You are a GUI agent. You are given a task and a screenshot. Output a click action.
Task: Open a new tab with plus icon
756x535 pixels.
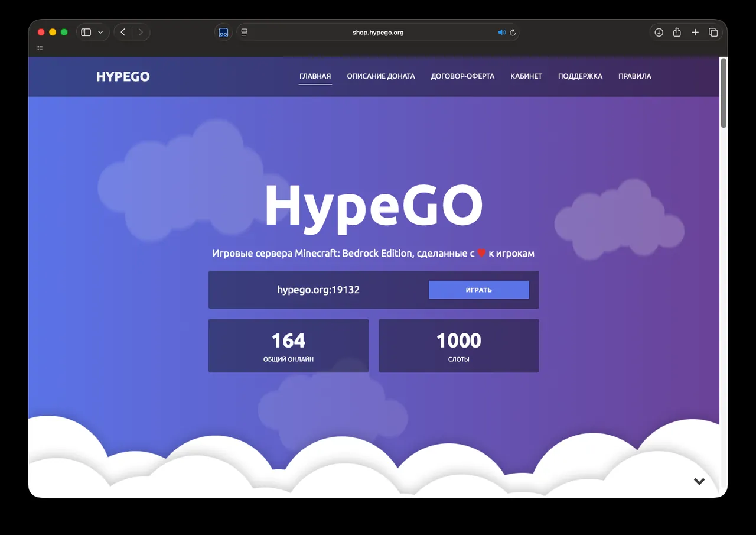coord(695,32)
